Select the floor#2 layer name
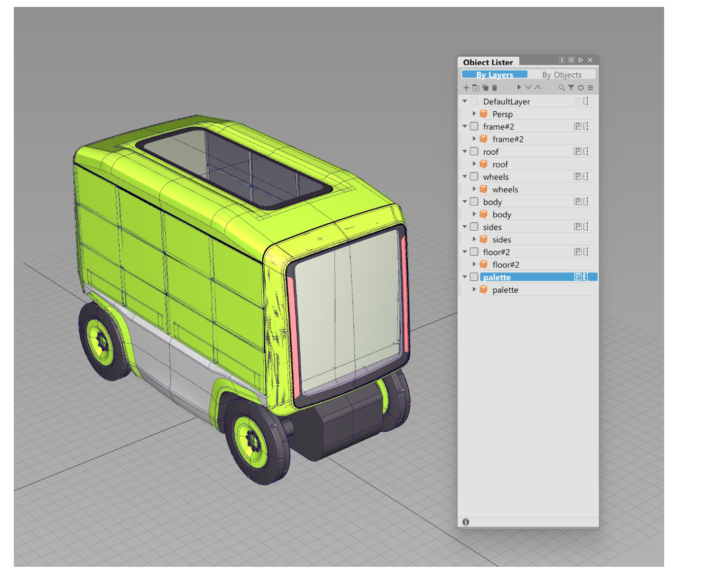 [x=497, y=252]
